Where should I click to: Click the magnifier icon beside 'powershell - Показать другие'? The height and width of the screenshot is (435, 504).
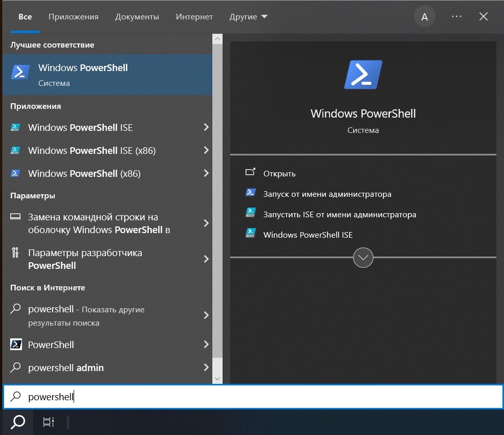click(x=15, y=309)
